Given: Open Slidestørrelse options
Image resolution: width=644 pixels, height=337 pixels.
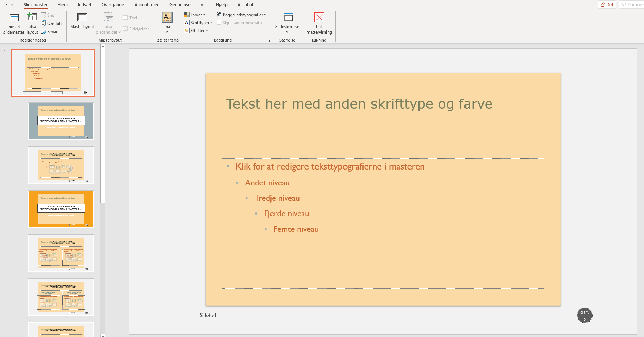Looking at the screenshot, I should click(287, 23).
